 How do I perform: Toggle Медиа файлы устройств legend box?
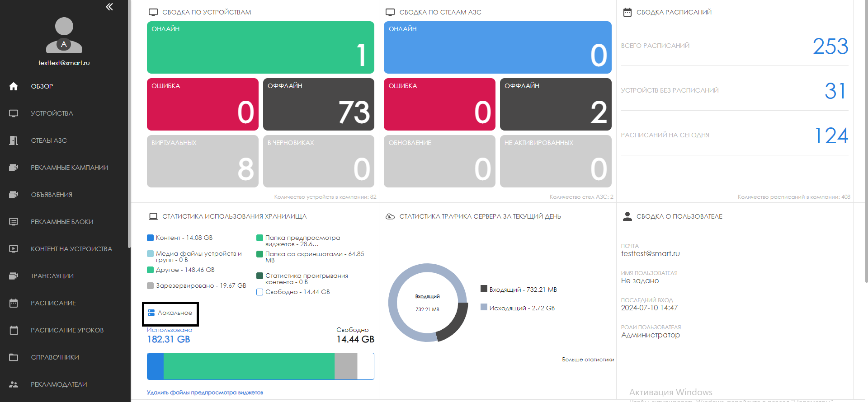[151, 253]
